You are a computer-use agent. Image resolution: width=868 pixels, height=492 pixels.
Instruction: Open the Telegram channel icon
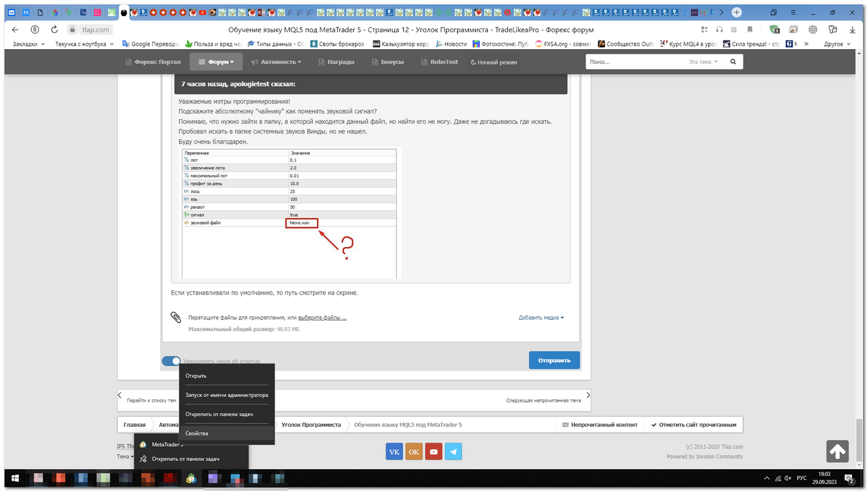[x=454, y=452]
